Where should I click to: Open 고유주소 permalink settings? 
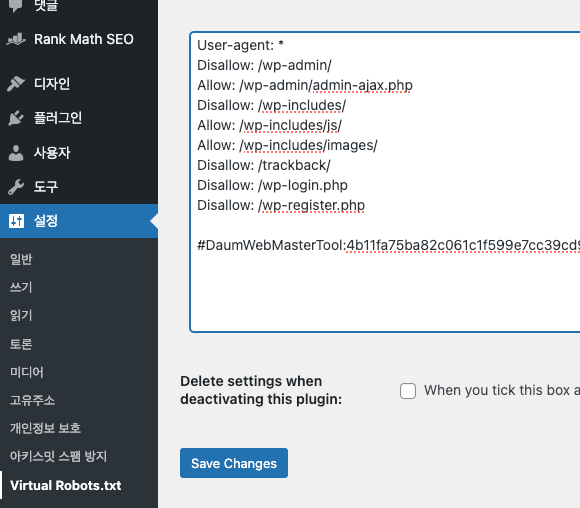tap(32, 400)
